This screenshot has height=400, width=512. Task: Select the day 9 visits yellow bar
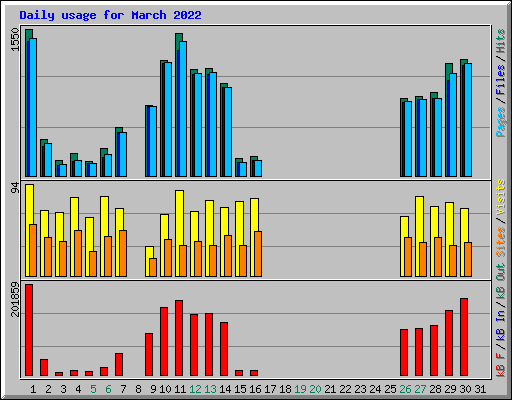(148, 261)
